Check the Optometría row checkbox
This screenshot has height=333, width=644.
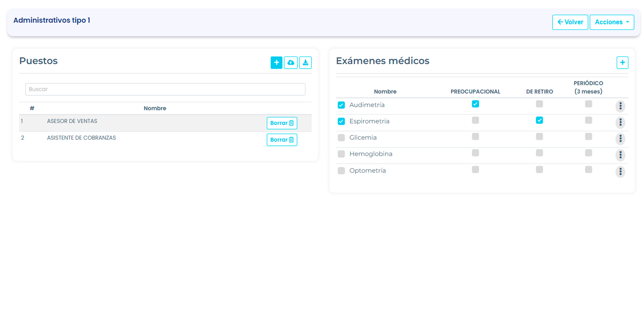tap(341, 171)
